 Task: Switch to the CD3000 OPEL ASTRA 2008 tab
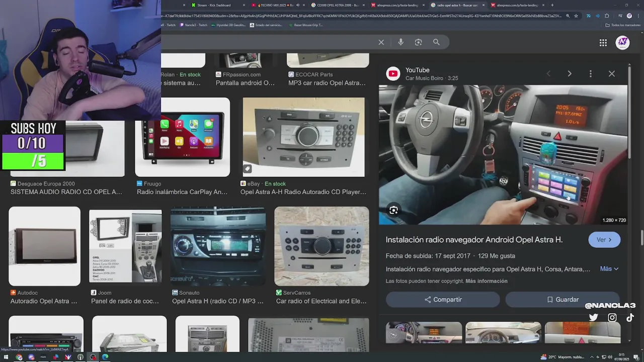[x=338, y=5]
